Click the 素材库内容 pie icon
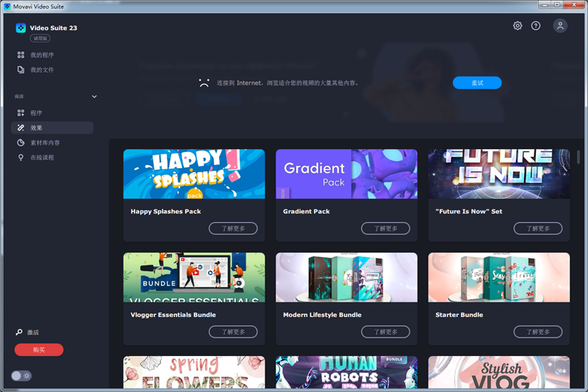This screenshot has width=588, height=392. [x=21, y=143]
